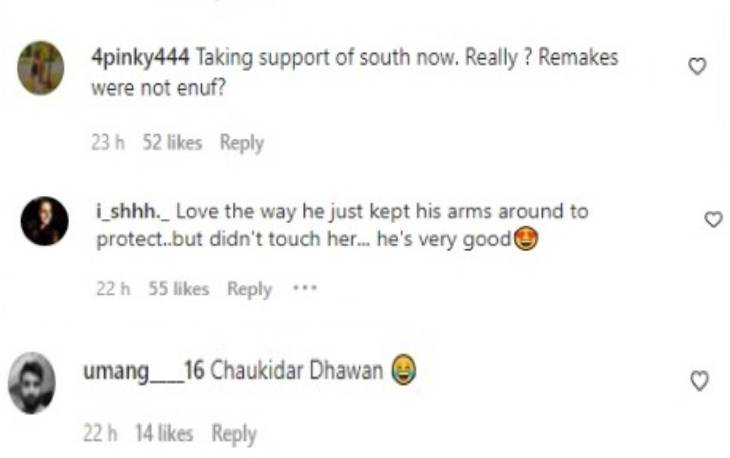Click the 22 h timestamp under i_shhh._
The height and width of the screenshot is (458, 730).
coord(113,289)
